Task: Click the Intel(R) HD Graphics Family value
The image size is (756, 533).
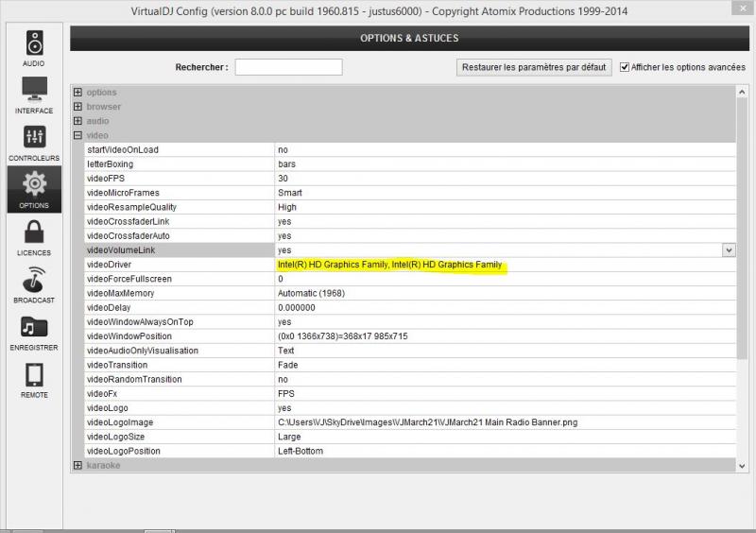Action: click(x=389, y=265)
